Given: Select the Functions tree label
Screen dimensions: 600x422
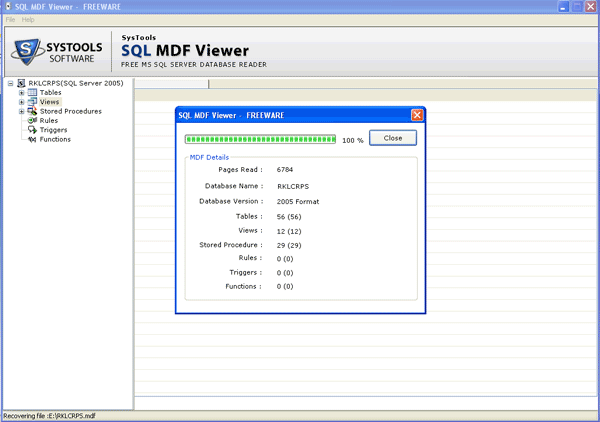Looking at the screenshot, I should point(55,139).
